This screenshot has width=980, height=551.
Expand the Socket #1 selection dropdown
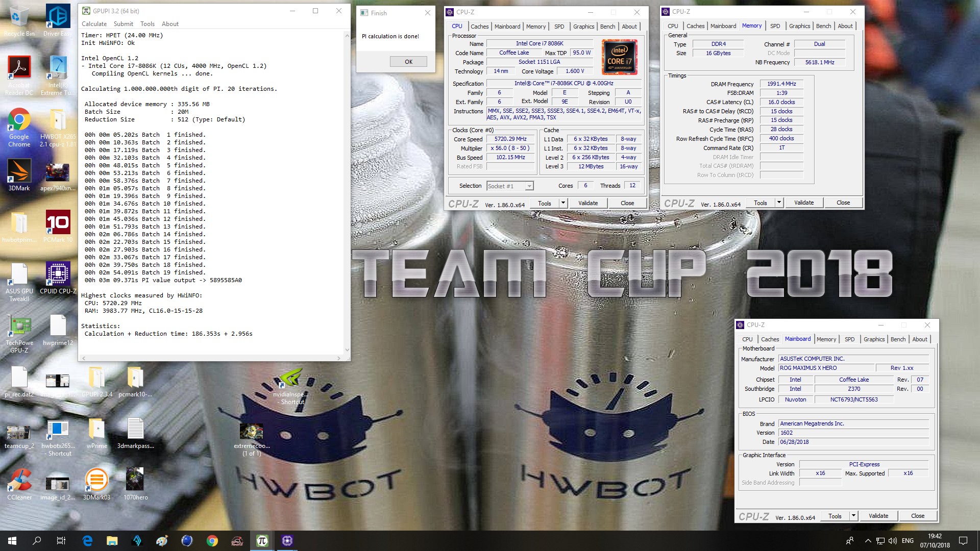(x=529, y=186)
